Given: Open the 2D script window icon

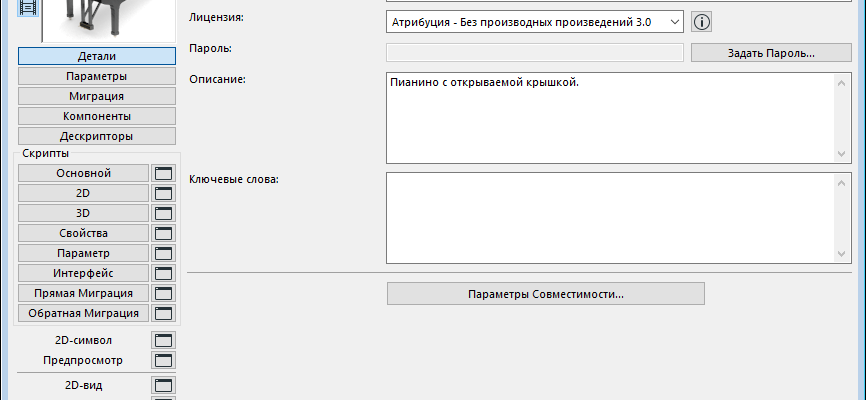Looking at the screenshot, I should click(162, 194).
